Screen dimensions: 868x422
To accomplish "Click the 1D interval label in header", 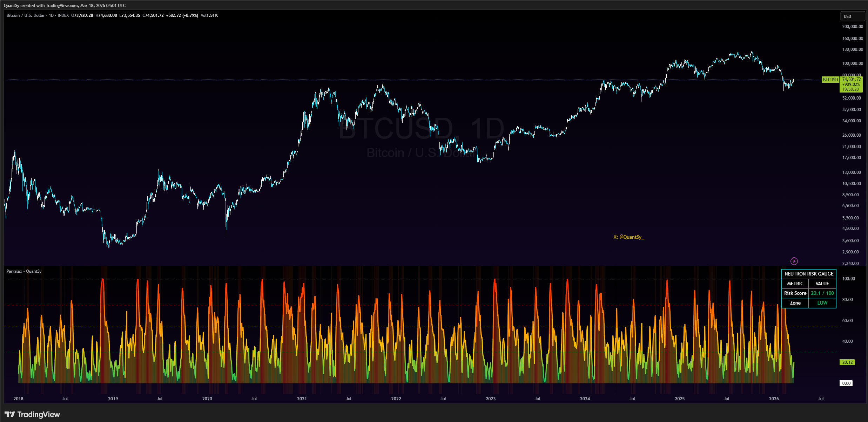I will point(51,15).
